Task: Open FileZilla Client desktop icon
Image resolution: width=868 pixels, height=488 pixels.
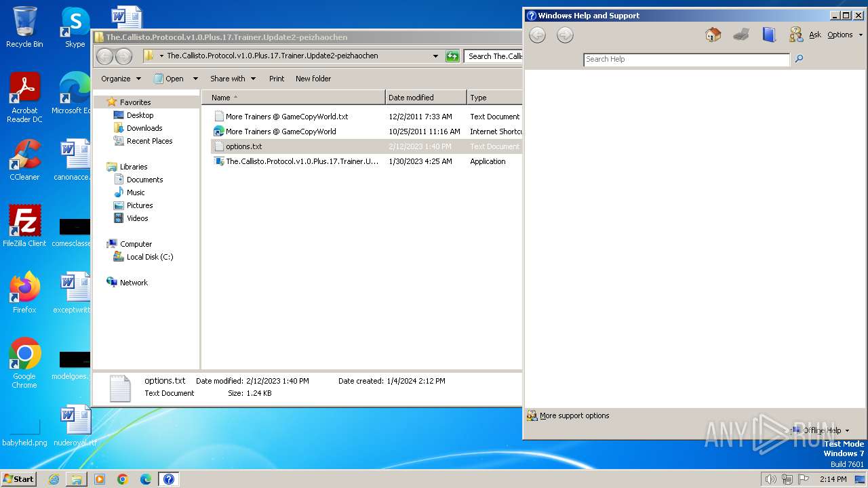Action: pos(24,226)
